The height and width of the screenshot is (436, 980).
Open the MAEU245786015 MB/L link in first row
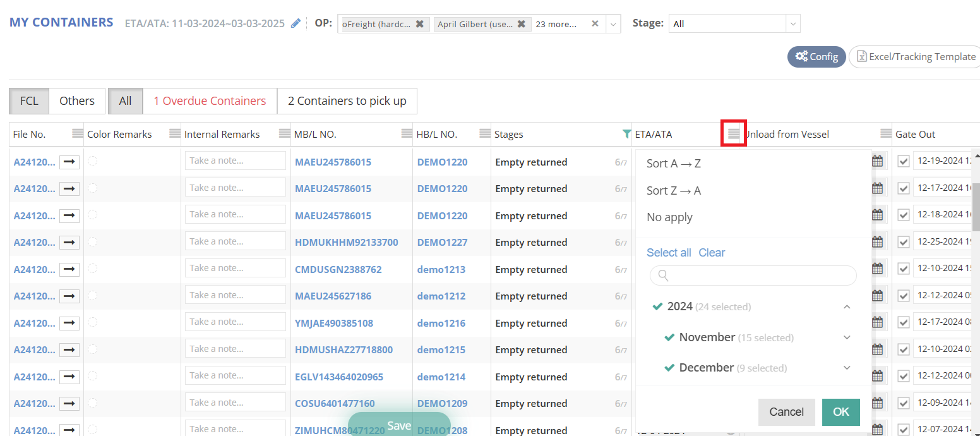click(333, 162)
